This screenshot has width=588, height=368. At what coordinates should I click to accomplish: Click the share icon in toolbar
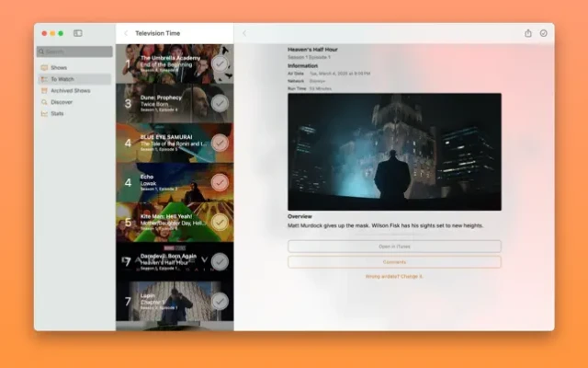(528, 33)
